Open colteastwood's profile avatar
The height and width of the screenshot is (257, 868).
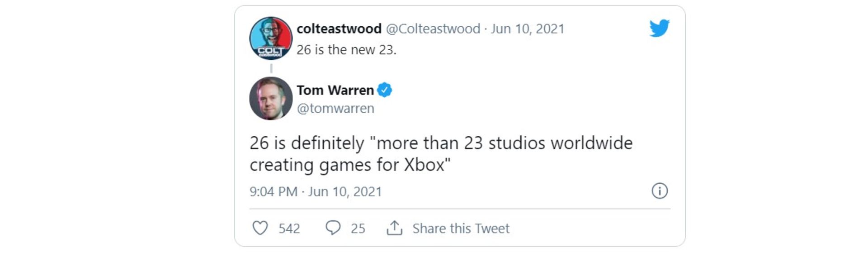(x=271, y=38)
